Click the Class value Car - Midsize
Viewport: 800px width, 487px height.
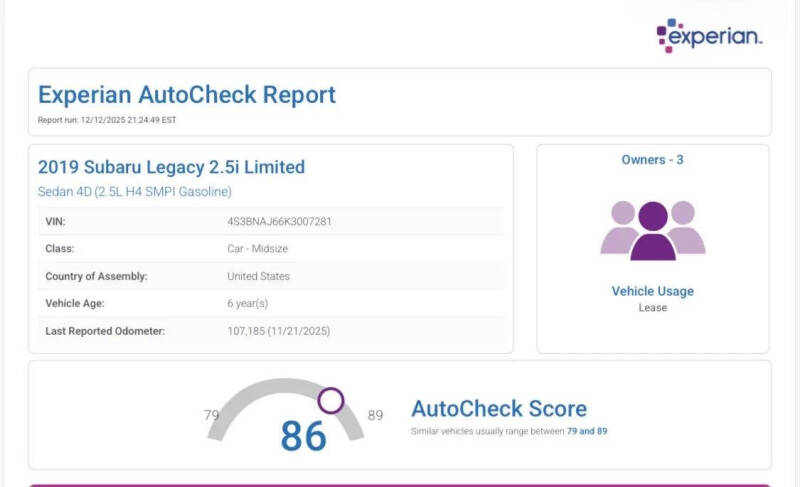pos(260,248)
